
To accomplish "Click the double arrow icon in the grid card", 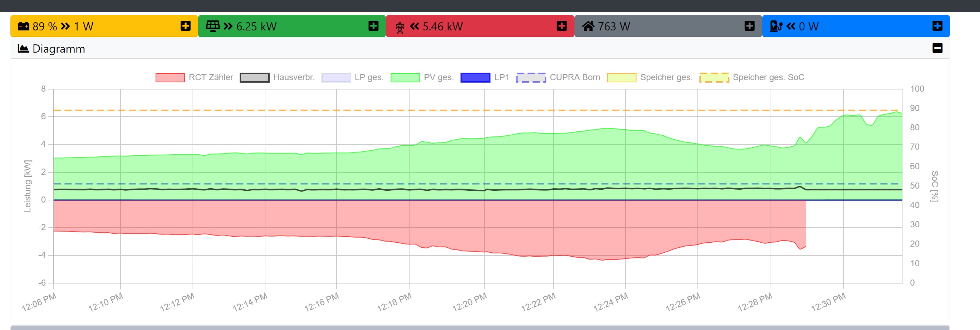I will tap(414, 26).
